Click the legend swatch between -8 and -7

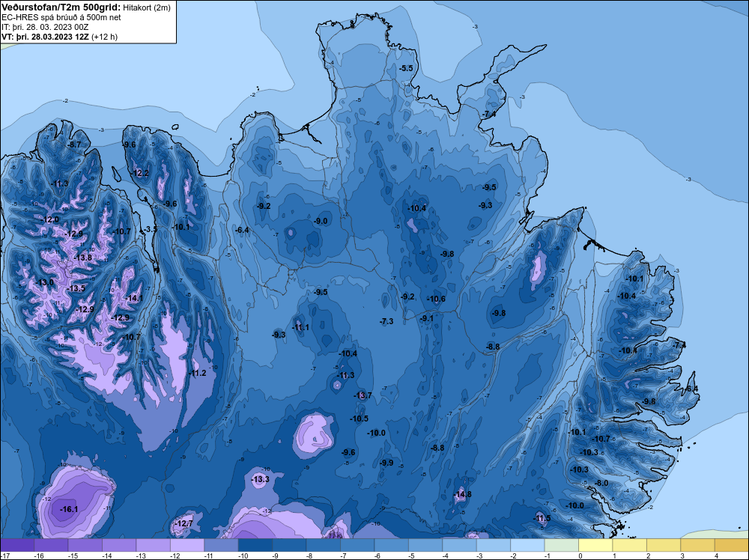click(324, 545)
